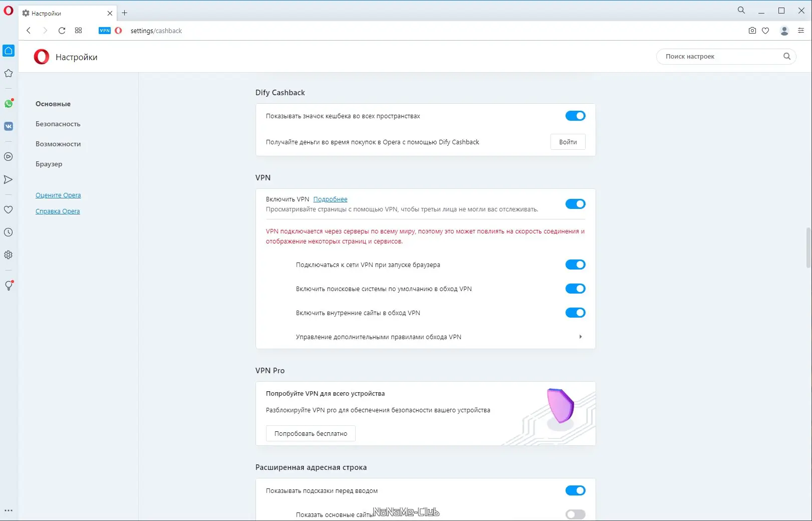Open the Speed Dial start page grid
Image resolution: width=812 pixels, height=521 pixels.
point(78,31)
